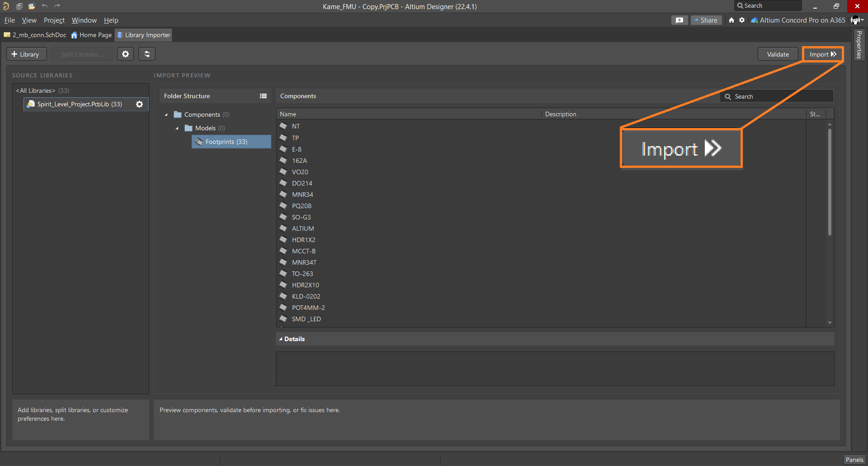868x466 pixels.
Task: Collapse the Details section
Action: coord(281,338)
